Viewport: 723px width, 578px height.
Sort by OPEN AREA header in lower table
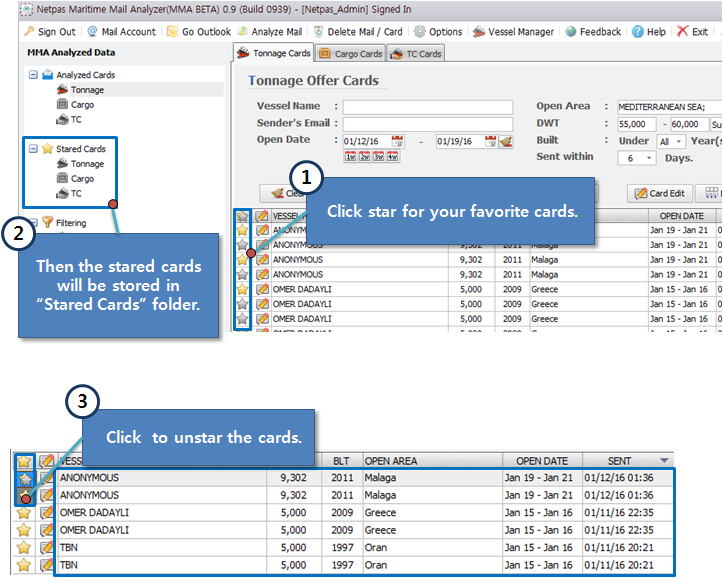pyautogui.click(x=432, y=461)
